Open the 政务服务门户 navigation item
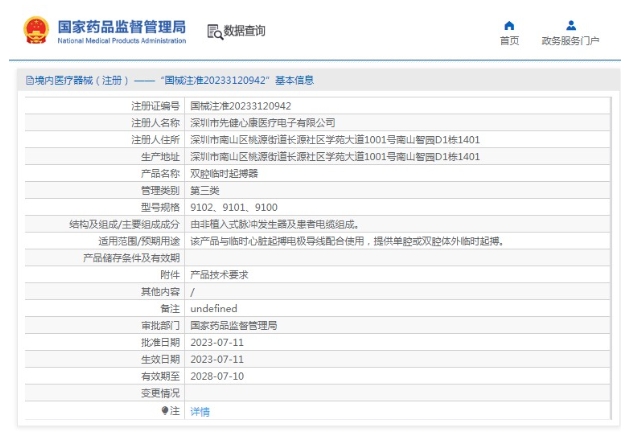This screenshot has width=635, height=447. 570,41
